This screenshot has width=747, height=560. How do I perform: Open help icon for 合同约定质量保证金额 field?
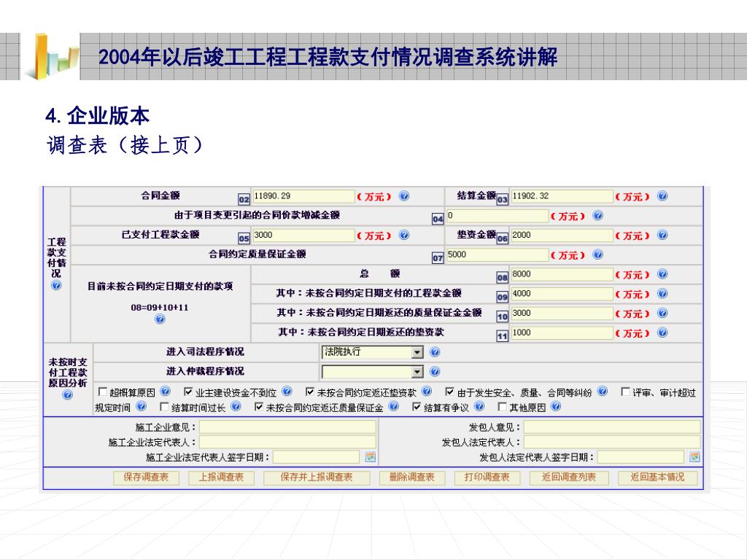pyautogui.click(x=598, y=254)
